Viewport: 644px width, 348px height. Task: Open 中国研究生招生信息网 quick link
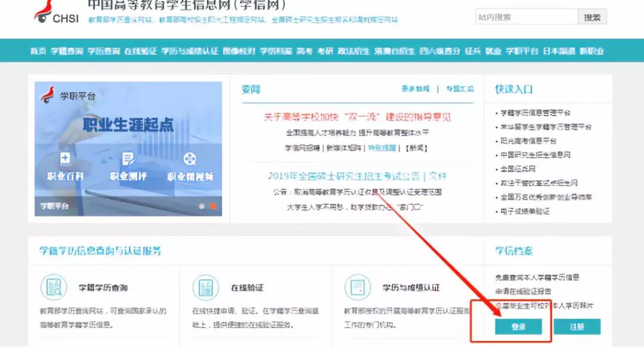point(535,155)
